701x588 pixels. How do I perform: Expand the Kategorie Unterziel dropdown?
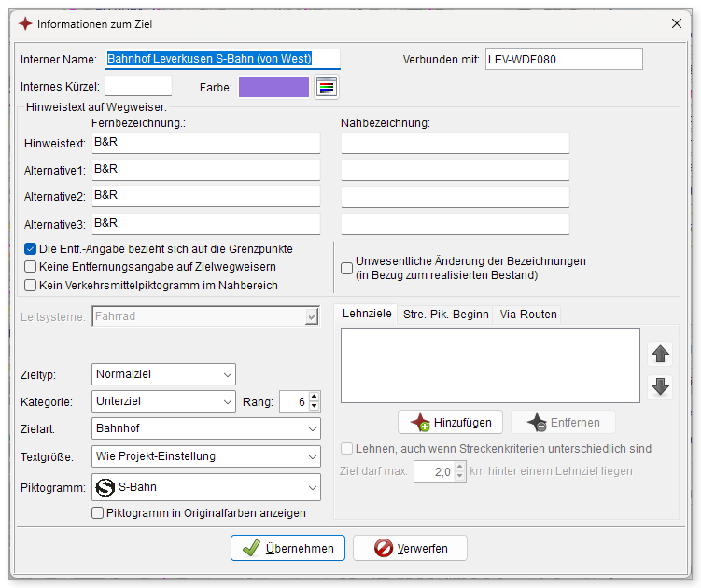[x=228, y=402]
